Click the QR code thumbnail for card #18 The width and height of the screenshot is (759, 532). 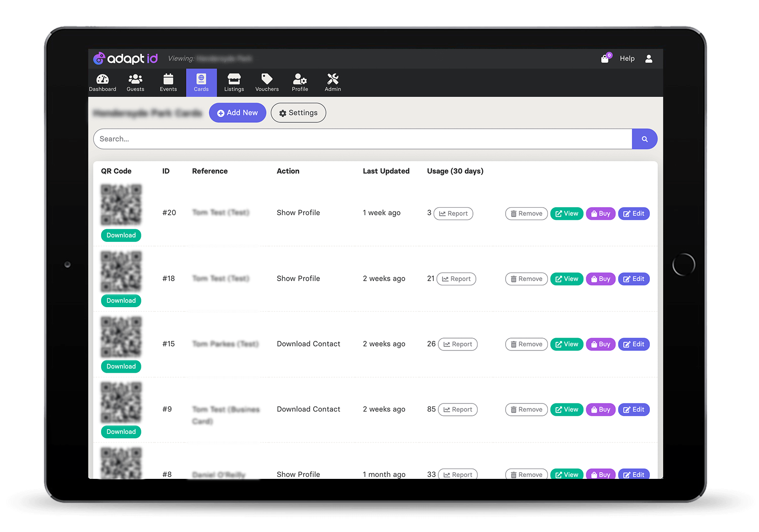(121, 271)
